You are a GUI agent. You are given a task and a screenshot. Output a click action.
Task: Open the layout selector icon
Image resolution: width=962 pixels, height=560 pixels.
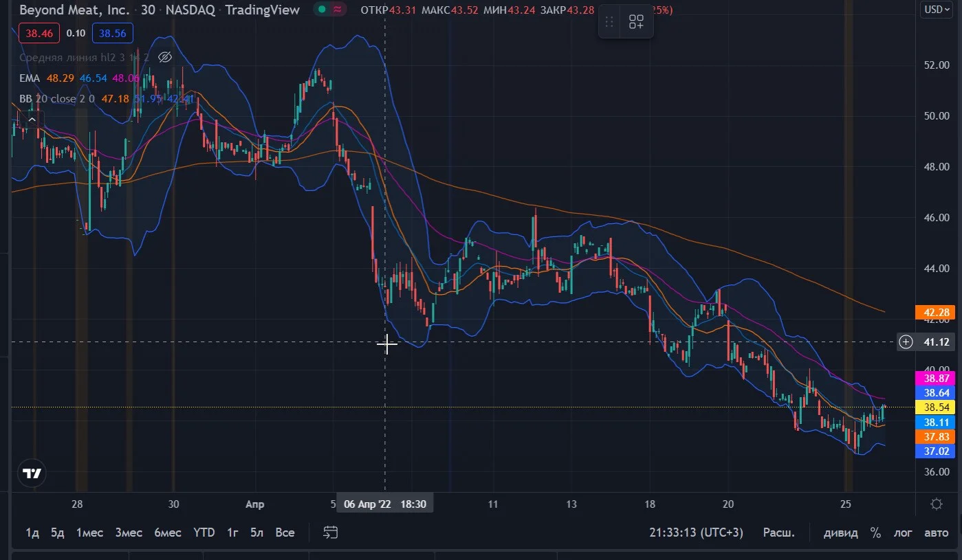coord(636,22)
